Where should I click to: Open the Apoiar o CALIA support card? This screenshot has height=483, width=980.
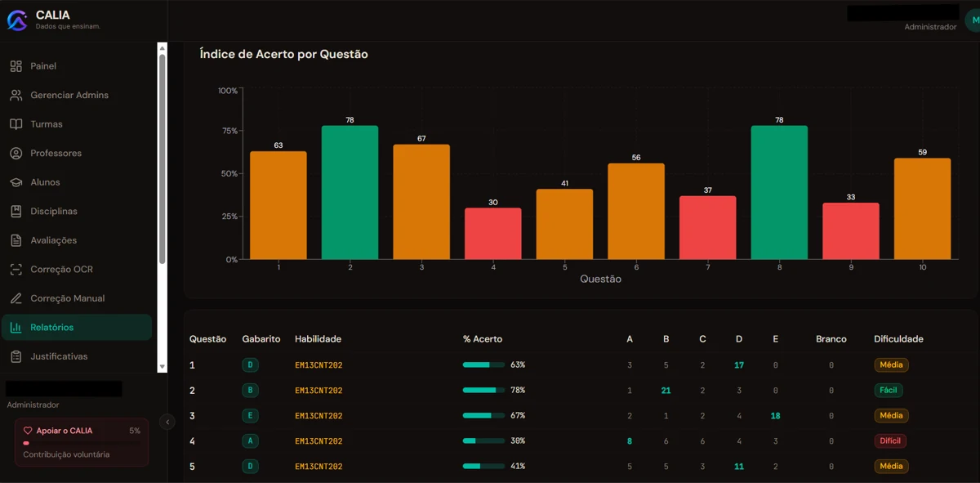point(82,442)
